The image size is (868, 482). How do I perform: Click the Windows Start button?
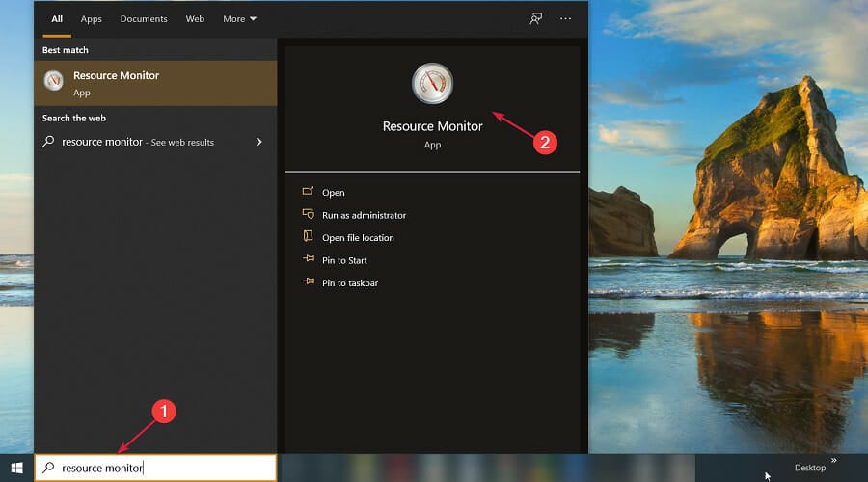coord(16,468)
